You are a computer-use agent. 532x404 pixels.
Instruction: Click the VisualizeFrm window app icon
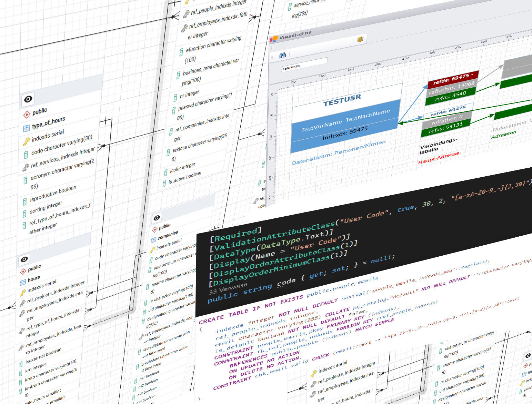(273, 39)
